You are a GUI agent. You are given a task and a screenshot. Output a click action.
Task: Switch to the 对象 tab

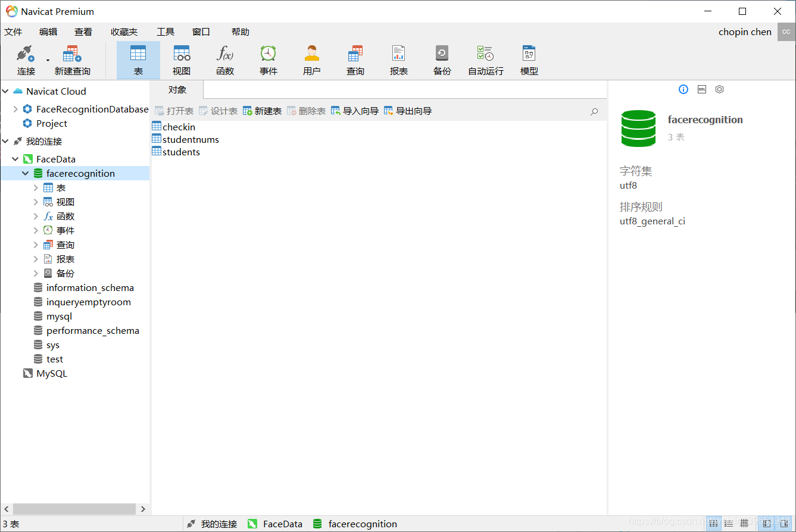point(177,90)
